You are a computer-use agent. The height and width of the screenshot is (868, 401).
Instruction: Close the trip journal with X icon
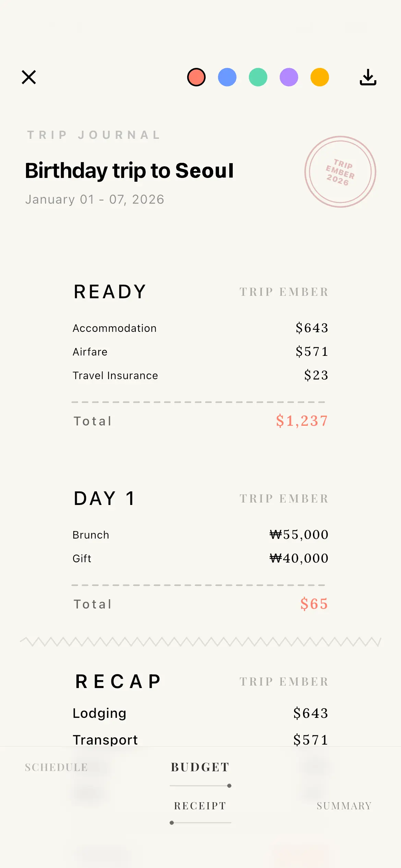coord(29,77)
